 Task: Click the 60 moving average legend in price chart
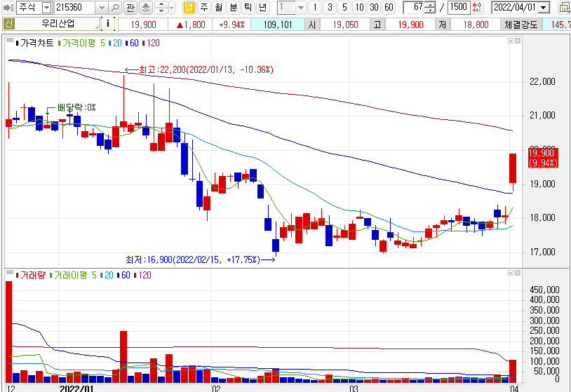132,43
